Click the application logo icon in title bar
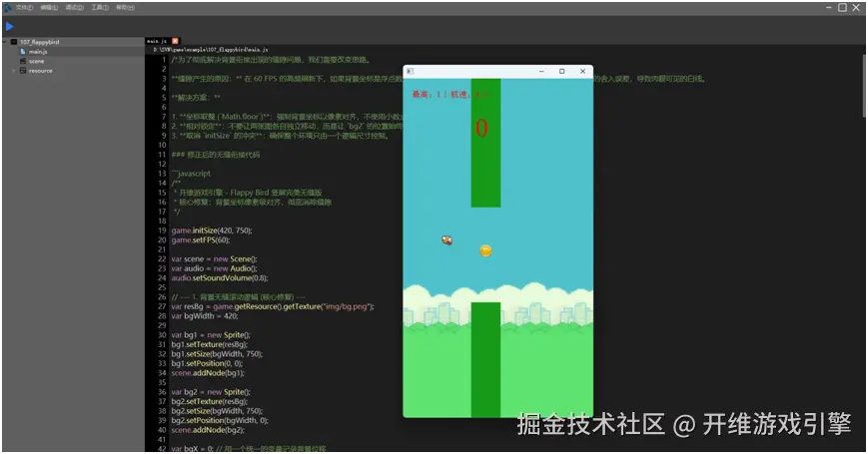Screen dimensions: 868x454 point(8,7)
